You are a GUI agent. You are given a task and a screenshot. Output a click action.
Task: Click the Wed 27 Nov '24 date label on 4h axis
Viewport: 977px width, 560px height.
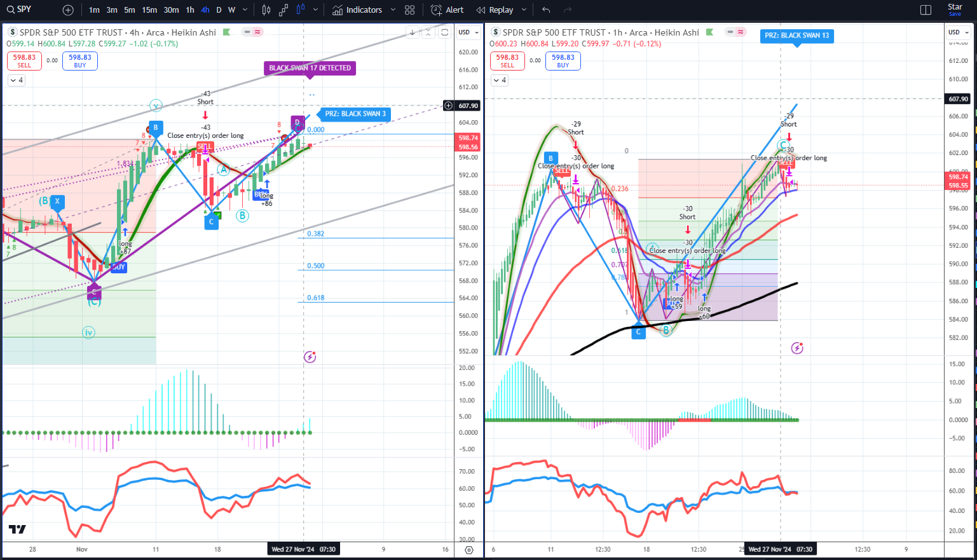click(303, 549)
